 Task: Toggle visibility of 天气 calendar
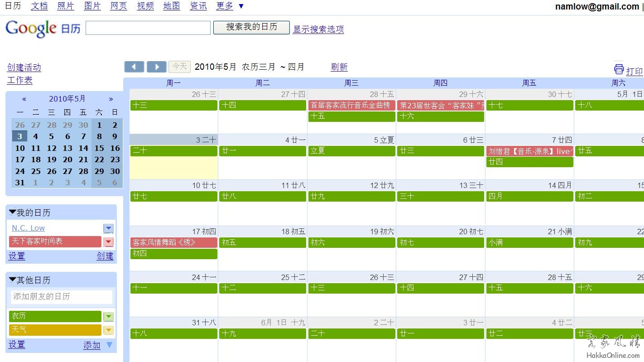click(54, 330)
